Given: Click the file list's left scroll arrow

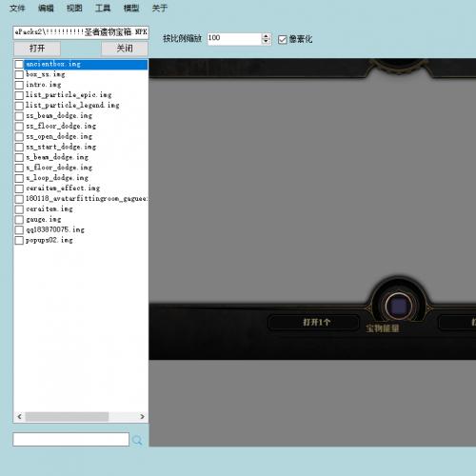Looking at the screenshot, I should (19, 416).
